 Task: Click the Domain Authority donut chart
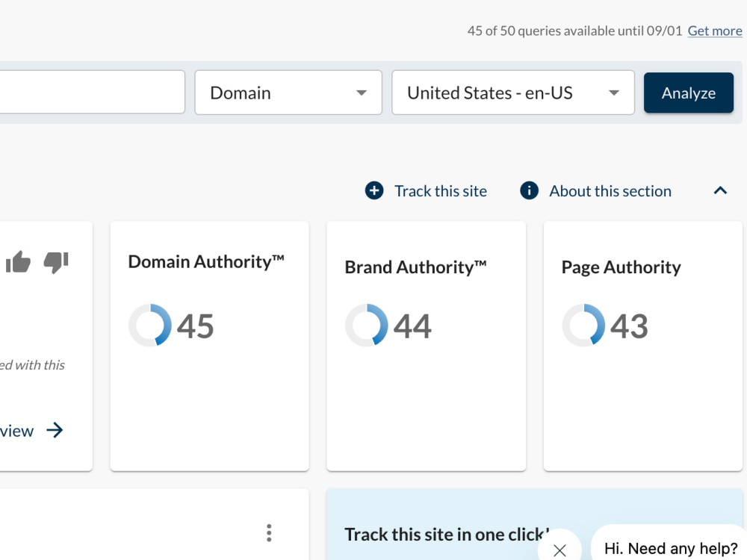[150, 326]
